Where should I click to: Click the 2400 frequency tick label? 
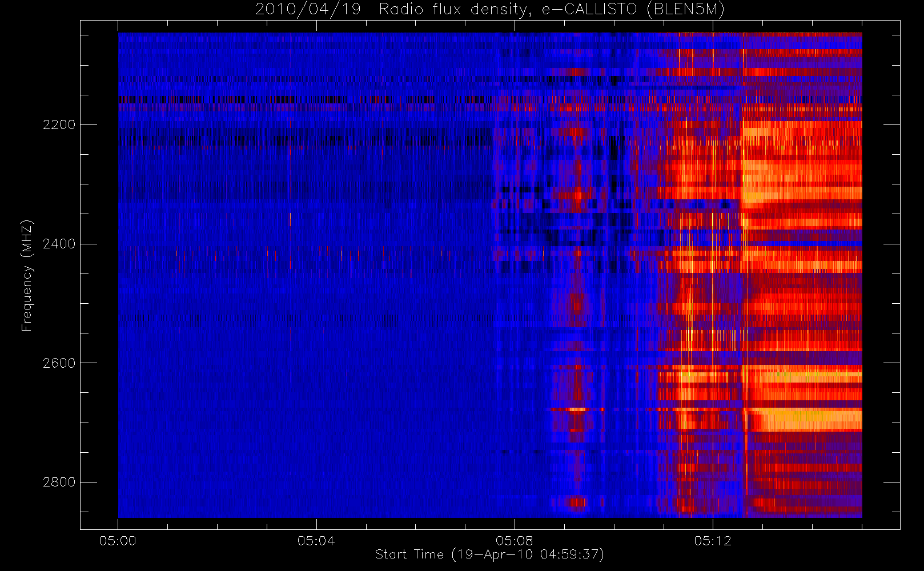59,244
